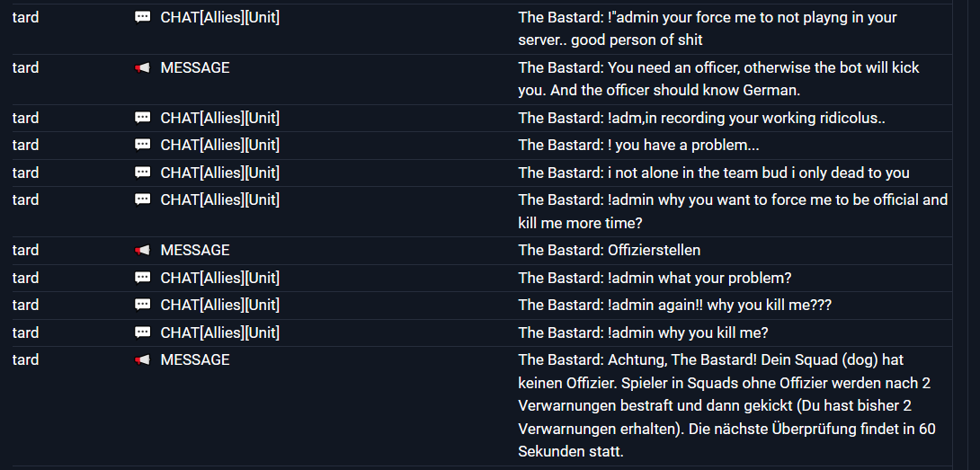Click MESSAGE label in the 'Achtung, The Bastard' row

pyautogui.click(x=194, y=359)
